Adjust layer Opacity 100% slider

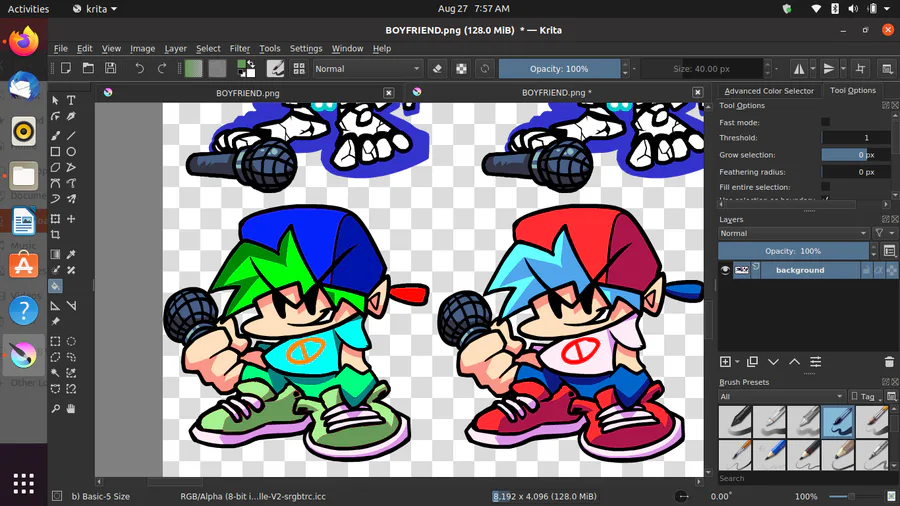(x=793, y=251)
